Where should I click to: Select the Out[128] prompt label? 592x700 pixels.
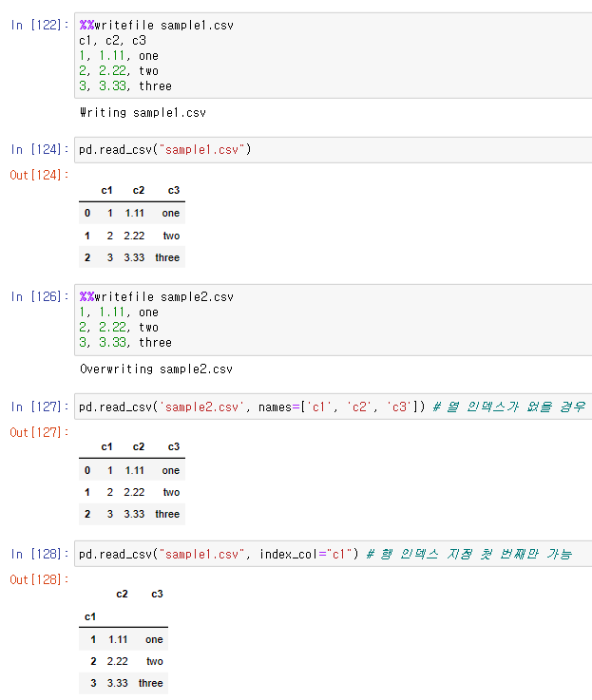point(39,579)
